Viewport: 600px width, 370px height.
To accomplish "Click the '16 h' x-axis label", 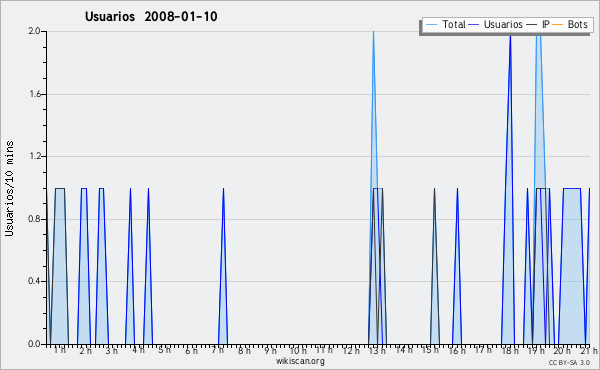I will 457,350.
